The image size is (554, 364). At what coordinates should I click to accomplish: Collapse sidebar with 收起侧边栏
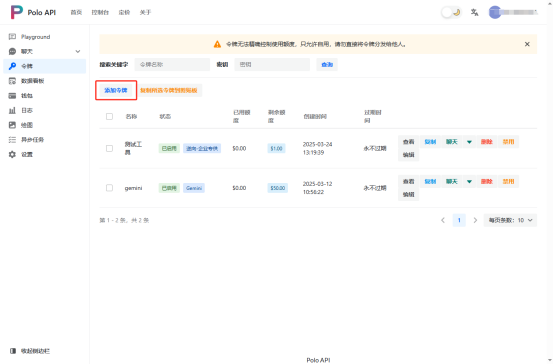(x=30, y=351)
